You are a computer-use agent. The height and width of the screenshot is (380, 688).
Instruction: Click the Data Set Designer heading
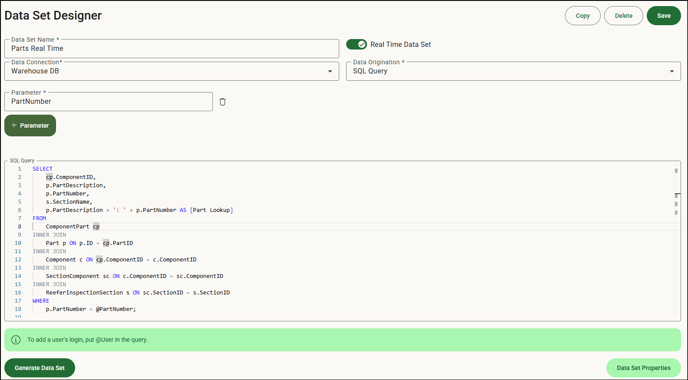53,15
